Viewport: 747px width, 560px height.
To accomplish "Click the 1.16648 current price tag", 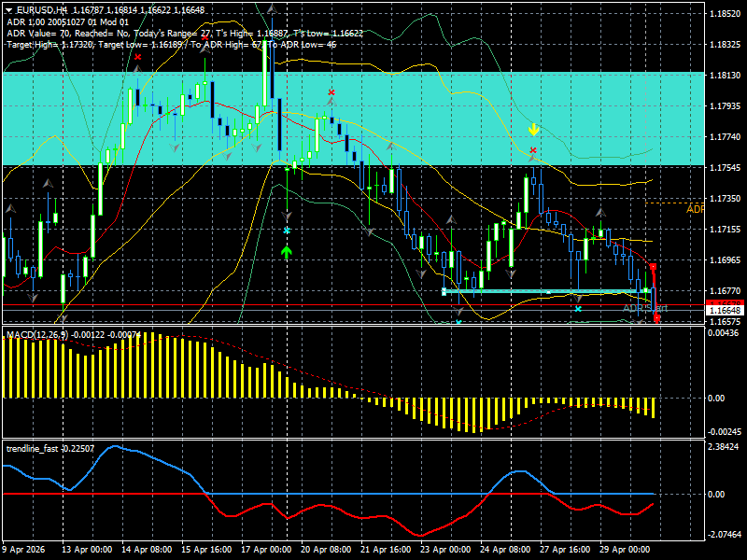I will point(726,311).
